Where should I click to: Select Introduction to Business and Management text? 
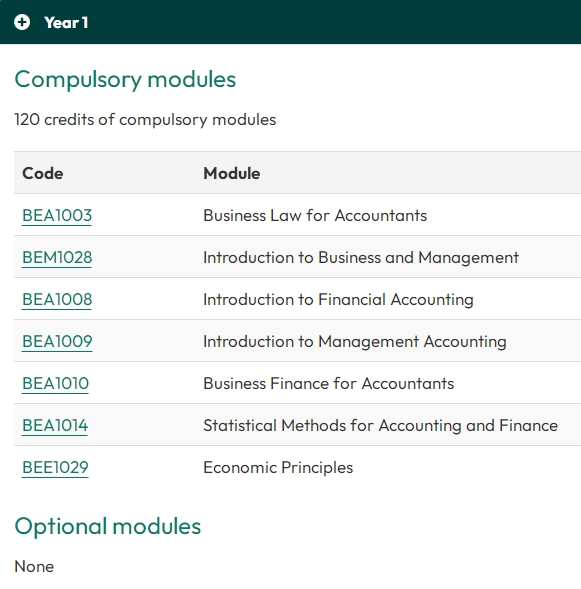coord(361,258)
